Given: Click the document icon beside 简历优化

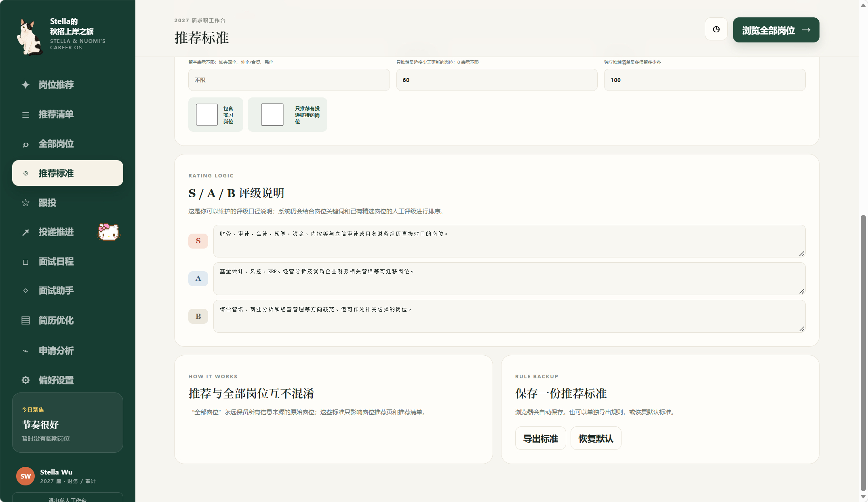Looking at the screenshot, I should coord(25,321).
